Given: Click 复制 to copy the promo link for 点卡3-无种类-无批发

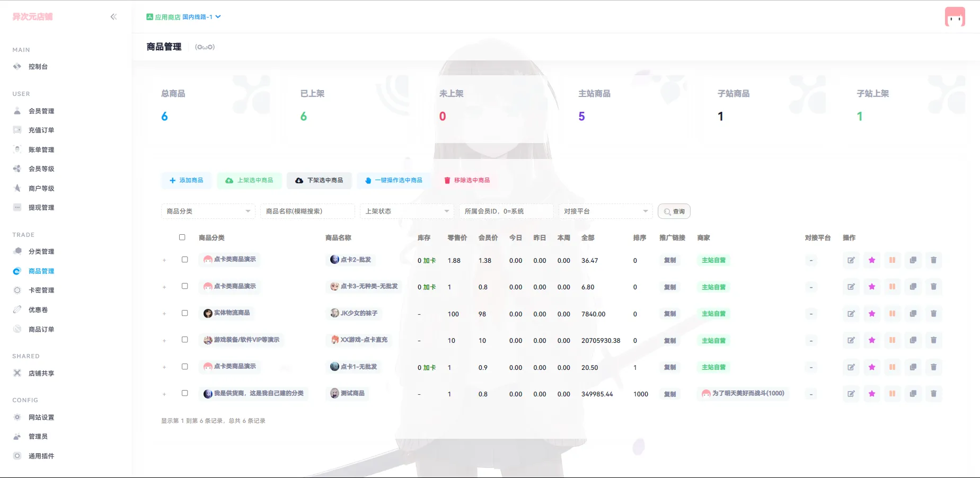Looking at the screenshot, I should 669,287.
